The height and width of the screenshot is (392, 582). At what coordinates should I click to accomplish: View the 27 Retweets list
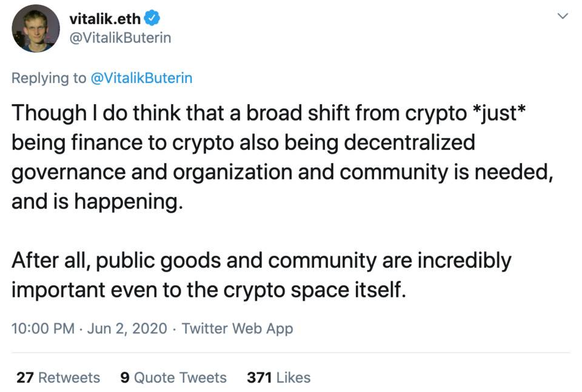coord(58,377)
